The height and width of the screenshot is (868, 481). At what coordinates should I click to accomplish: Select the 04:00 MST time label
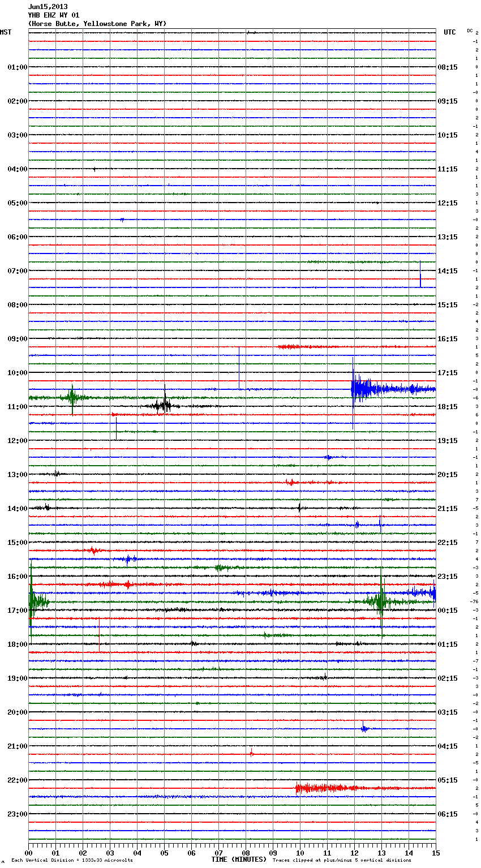[x=17, y=169]
